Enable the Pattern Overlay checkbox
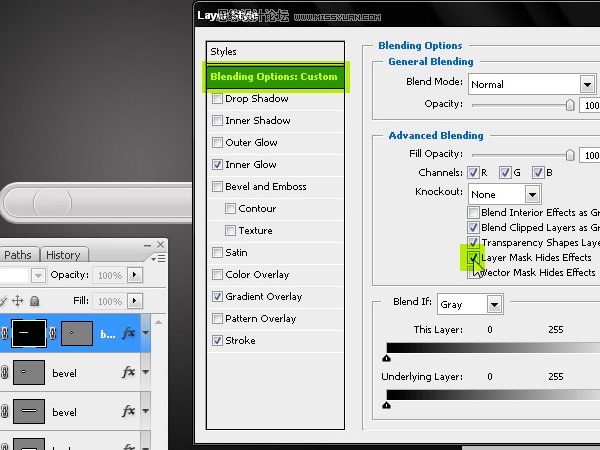Viewport: 600px width, 450px height. [x=217, y=318]
